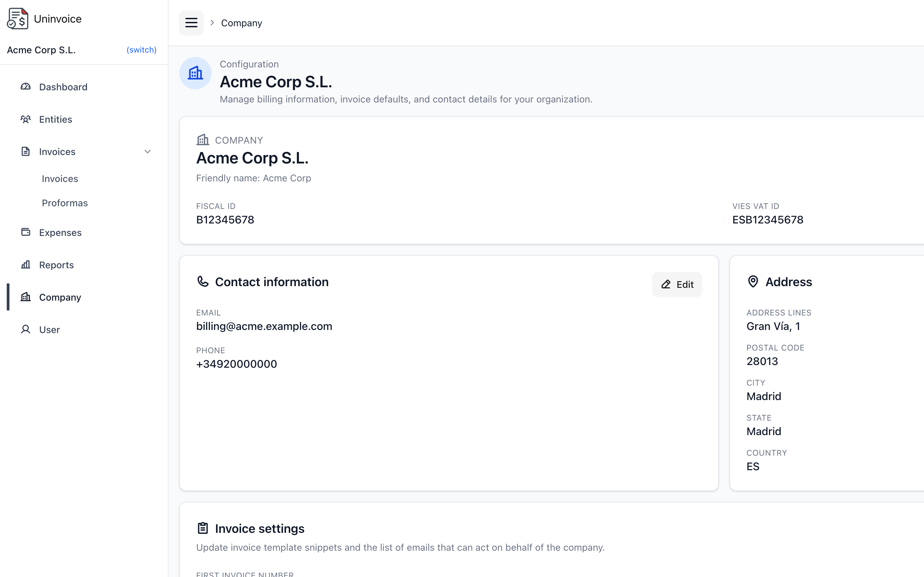Click the billing@acme.example.com email value

(264, 326)
